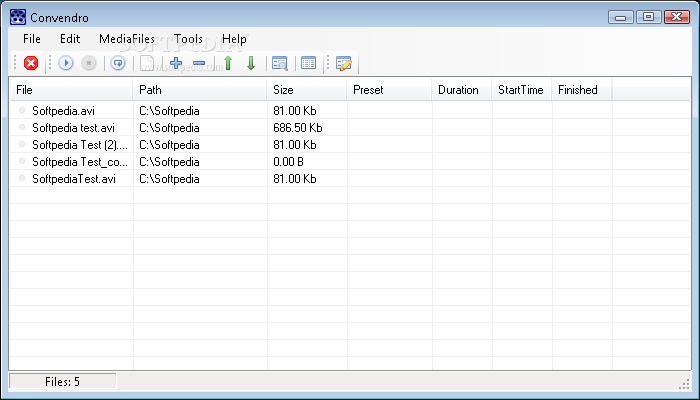Click the blank page document toolbar icon

(x=147, y=63)
